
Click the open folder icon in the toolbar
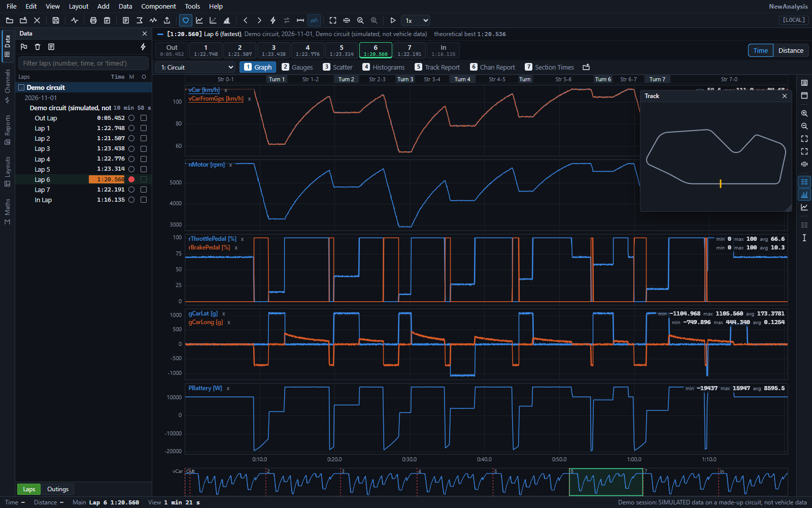pos(9,20)
